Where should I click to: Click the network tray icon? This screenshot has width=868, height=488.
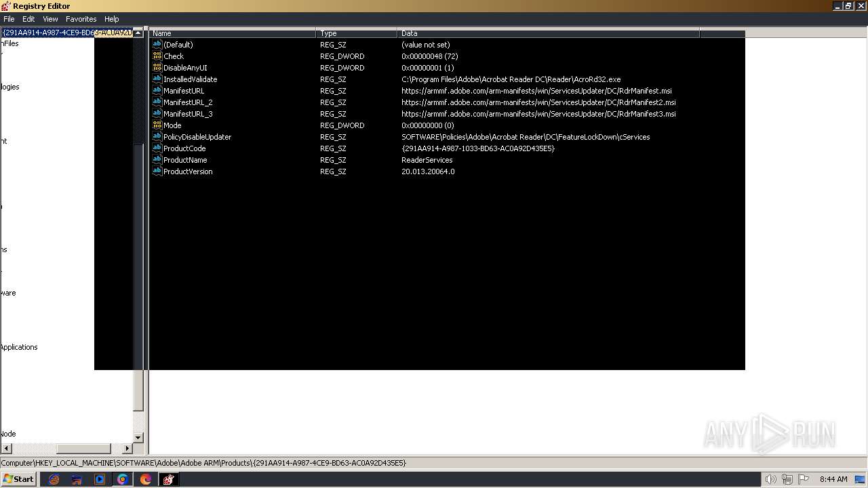click(x=787, y=479)
